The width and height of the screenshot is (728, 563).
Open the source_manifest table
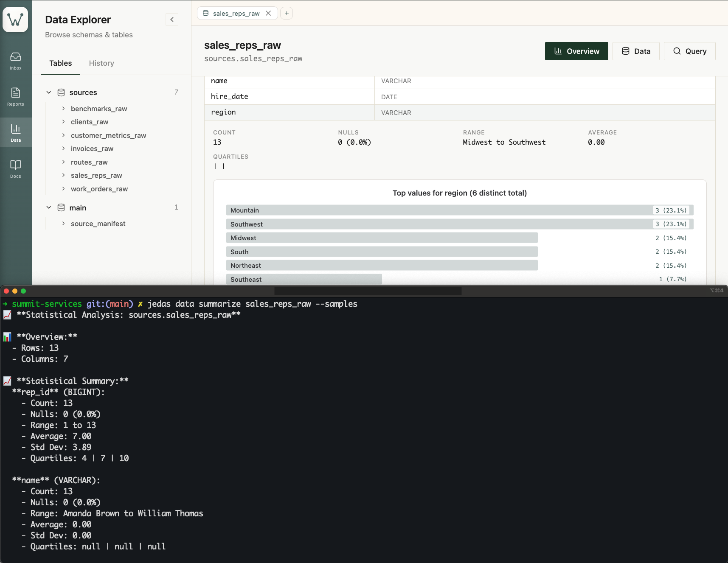[98, 224]
